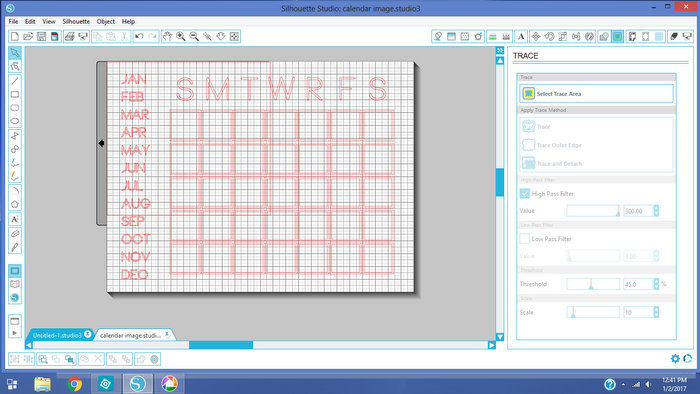Increase the Threshold value with stepper
700x394 pixels.
pos(656,282)
